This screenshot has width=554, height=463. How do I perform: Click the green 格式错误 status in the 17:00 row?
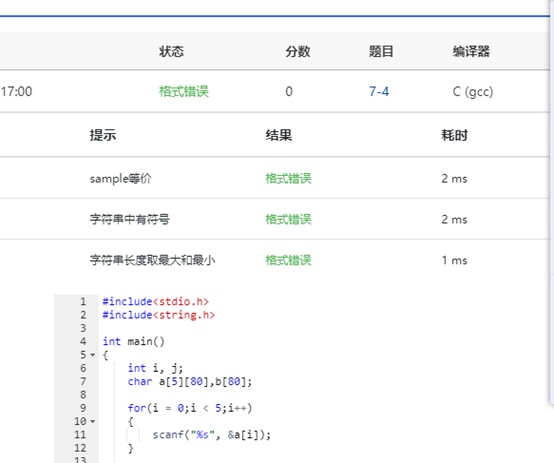tap(184, 92)
